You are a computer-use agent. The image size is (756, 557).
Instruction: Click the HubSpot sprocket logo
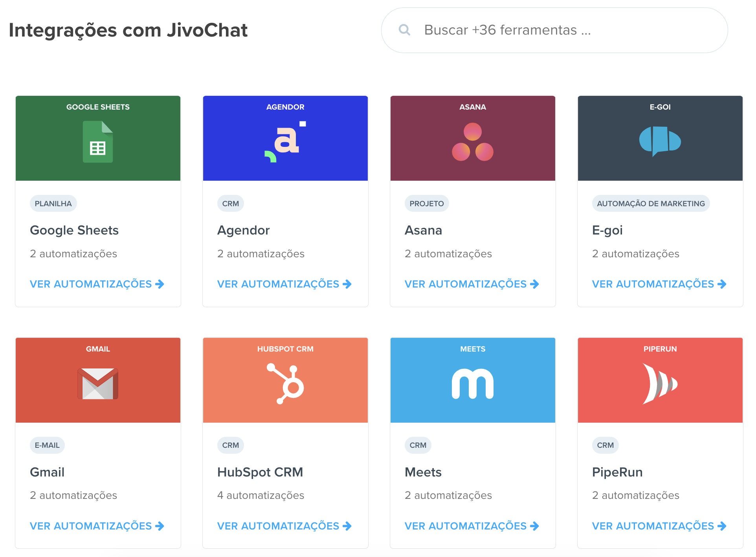285,384
